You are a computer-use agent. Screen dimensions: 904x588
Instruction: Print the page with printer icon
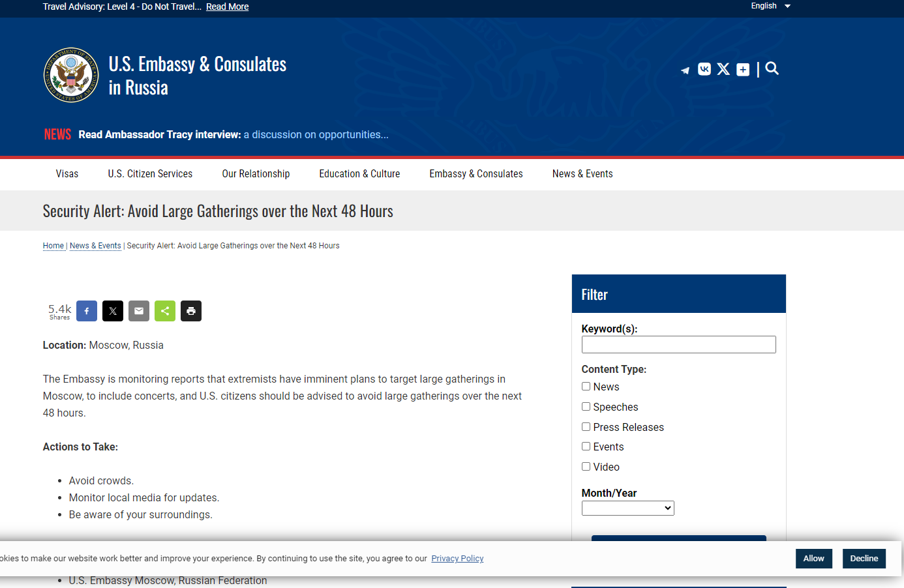click(191, 311)
